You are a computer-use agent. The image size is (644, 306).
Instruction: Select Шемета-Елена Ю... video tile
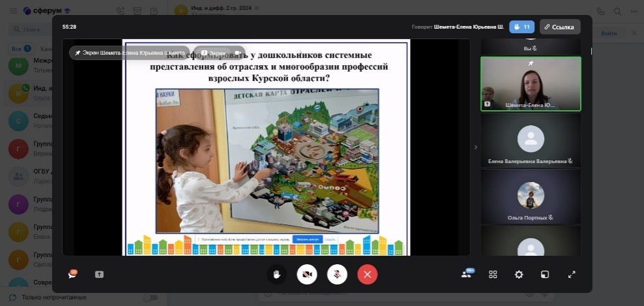pyautogui.click(x=531, y=84)
